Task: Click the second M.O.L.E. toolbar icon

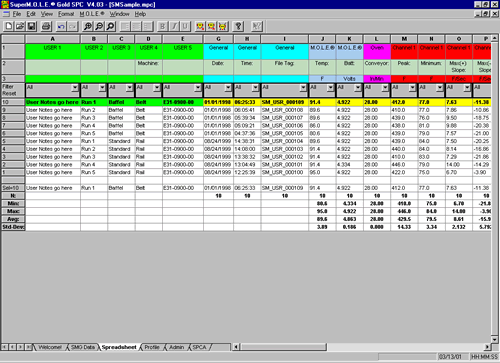Action: click(211, 26)
